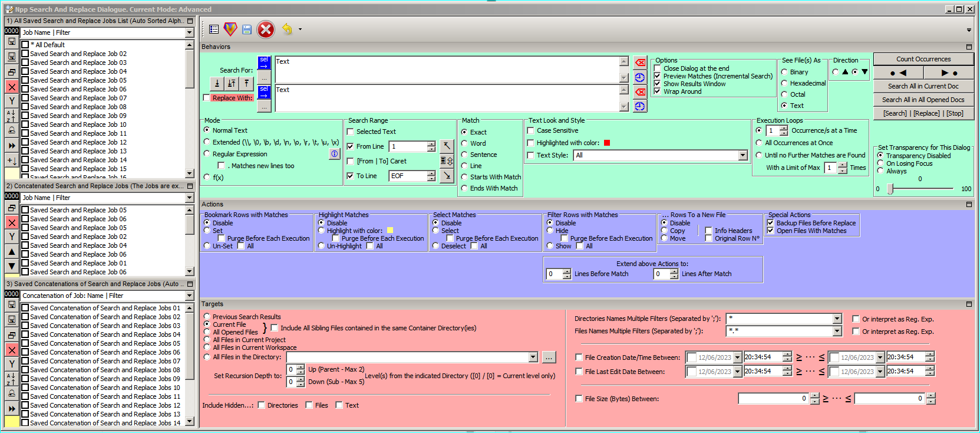Image resolution: width=980 pixels, height=433 pixels.
Task: Open the Text Style All dropdown
Action: pyautogui.click(x=743, y=155)
